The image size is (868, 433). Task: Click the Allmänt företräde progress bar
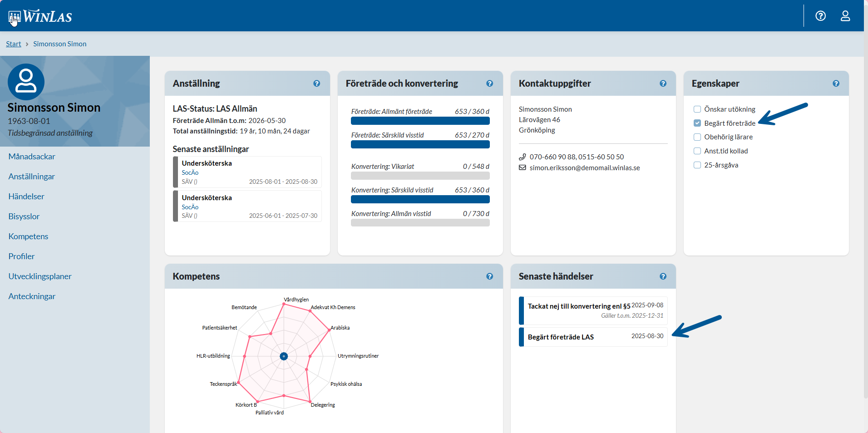(x=420, y=121)
